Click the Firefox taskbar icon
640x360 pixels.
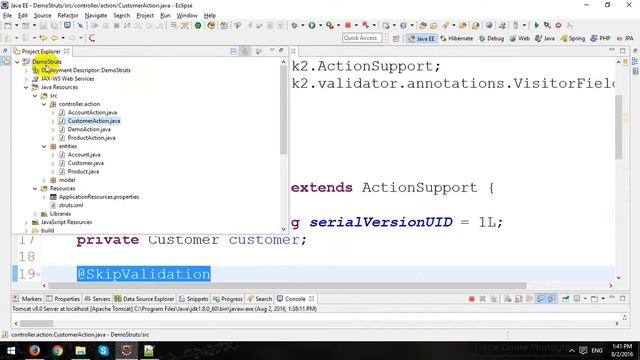pyautogui.click(x=34, y=350)
